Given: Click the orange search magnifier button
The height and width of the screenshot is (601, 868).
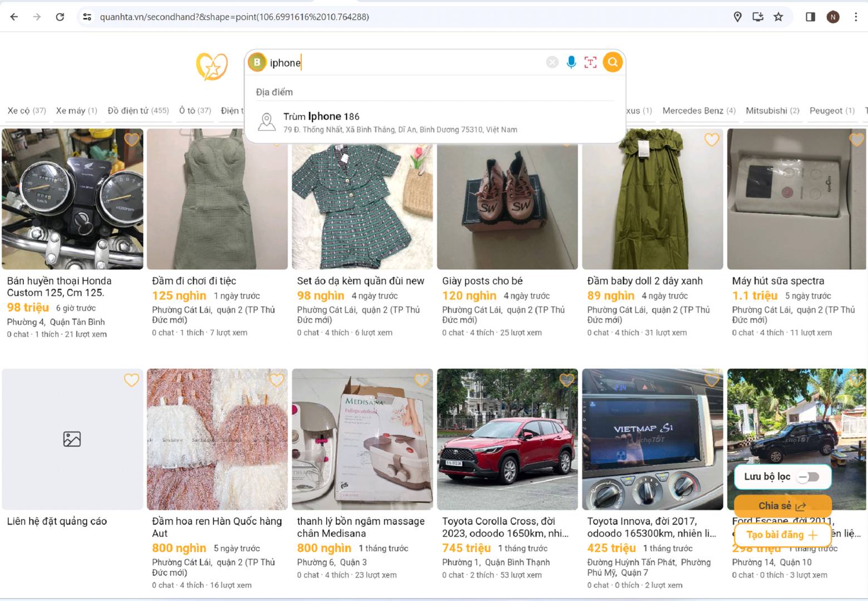Looking at the screenshot, I should tap(612, 62).
